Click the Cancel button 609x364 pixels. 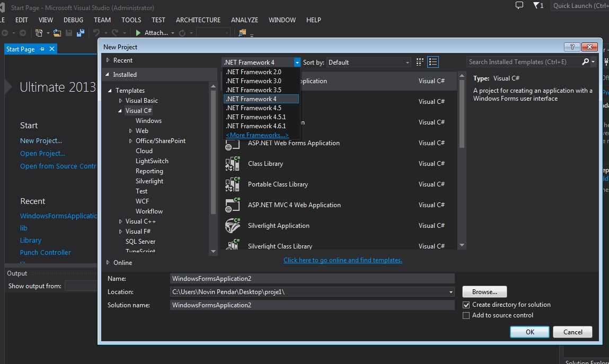click(572, 332)
